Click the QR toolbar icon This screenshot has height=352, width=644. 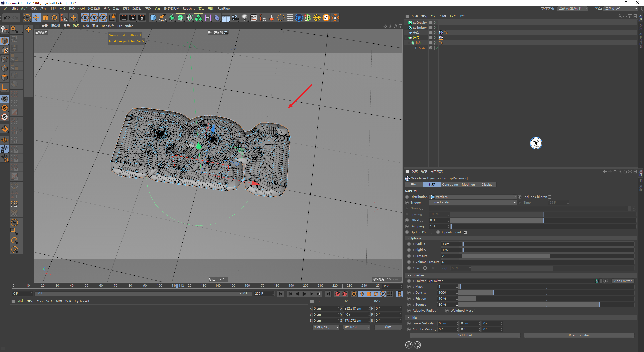pyautogui.click(x=299, y=18)
